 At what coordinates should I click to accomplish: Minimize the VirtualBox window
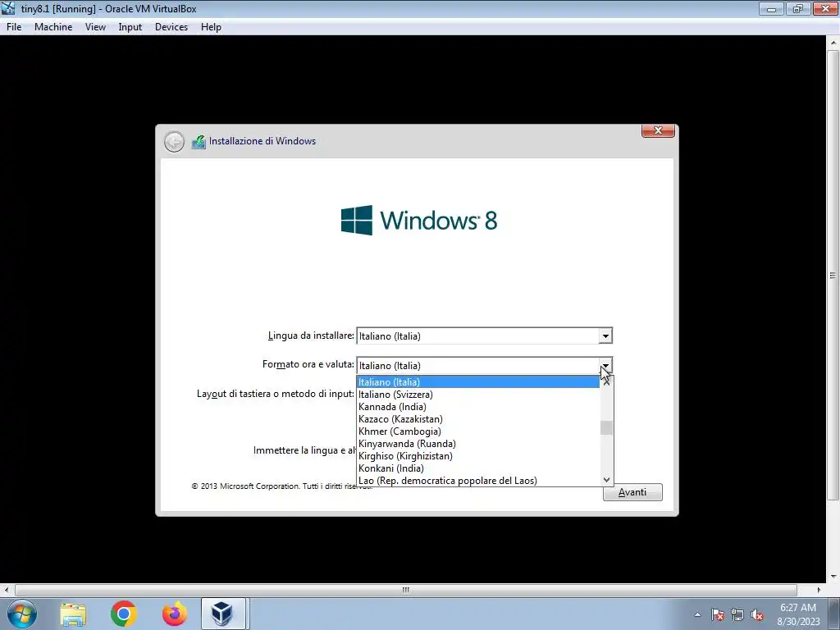click(771, 8)
